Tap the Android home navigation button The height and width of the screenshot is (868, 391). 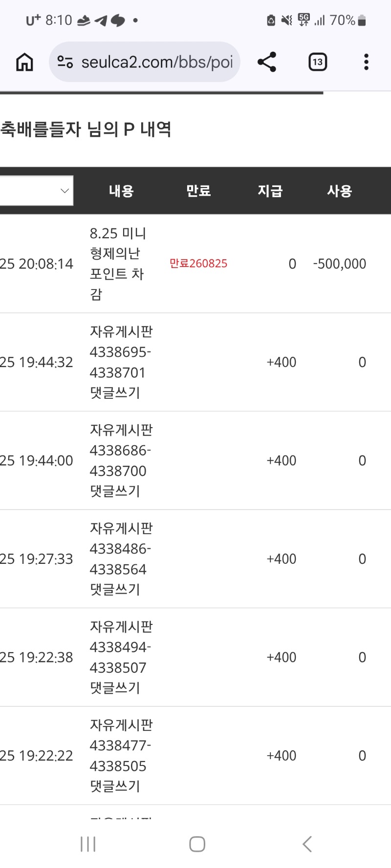197,844
